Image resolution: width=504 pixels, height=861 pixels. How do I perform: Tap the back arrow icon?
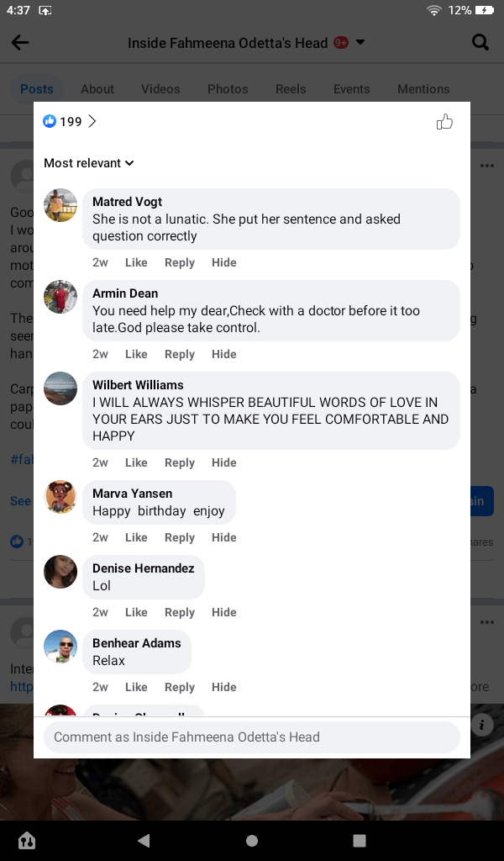pyautogui.click(x=19, y=43)
